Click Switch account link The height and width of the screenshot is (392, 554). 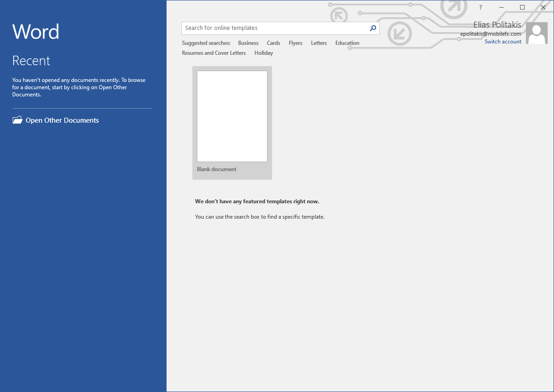(x=503, y=42)
